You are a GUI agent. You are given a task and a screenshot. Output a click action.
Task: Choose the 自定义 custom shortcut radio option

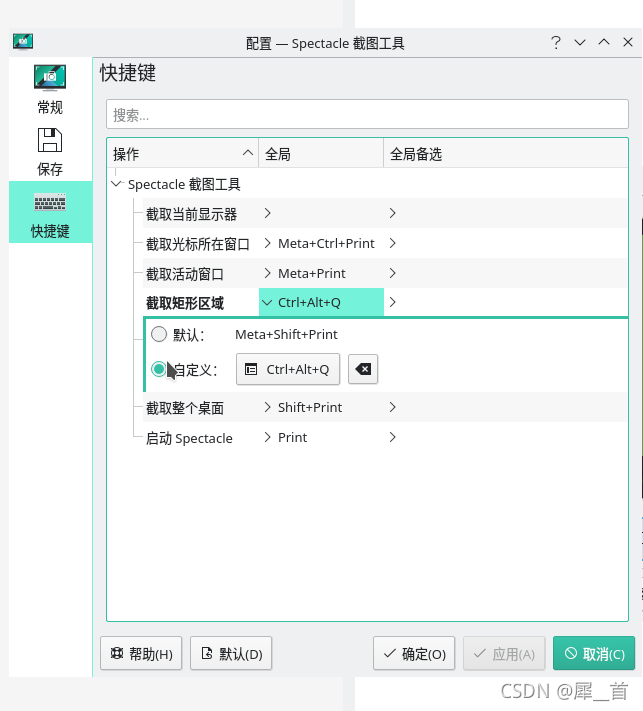pyautogui.click(x=159, y=369)
